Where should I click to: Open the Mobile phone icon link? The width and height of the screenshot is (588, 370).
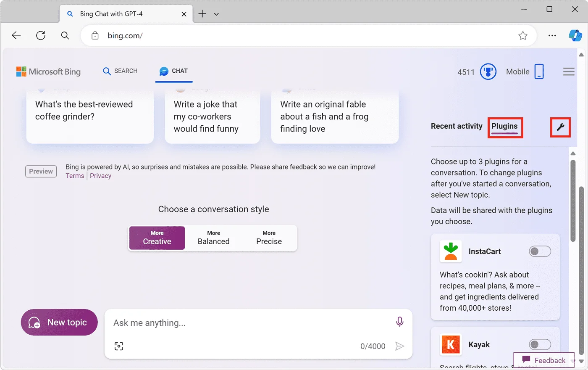coord(539,71)
